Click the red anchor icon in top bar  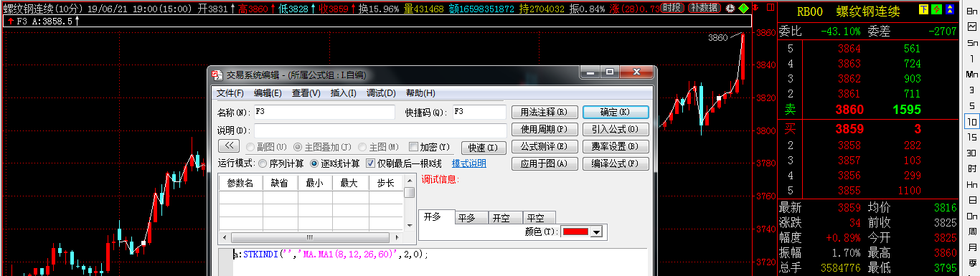pos(755,8)
